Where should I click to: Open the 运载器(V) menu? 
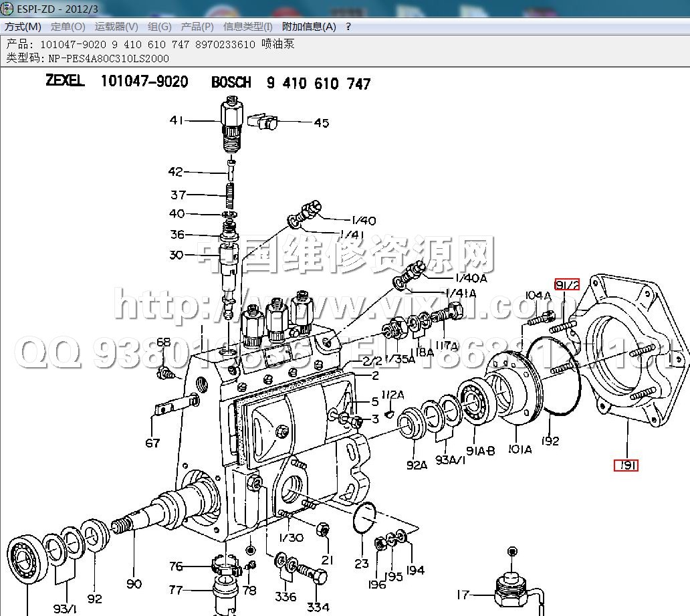pyautogui.click(x=116, y=27)
